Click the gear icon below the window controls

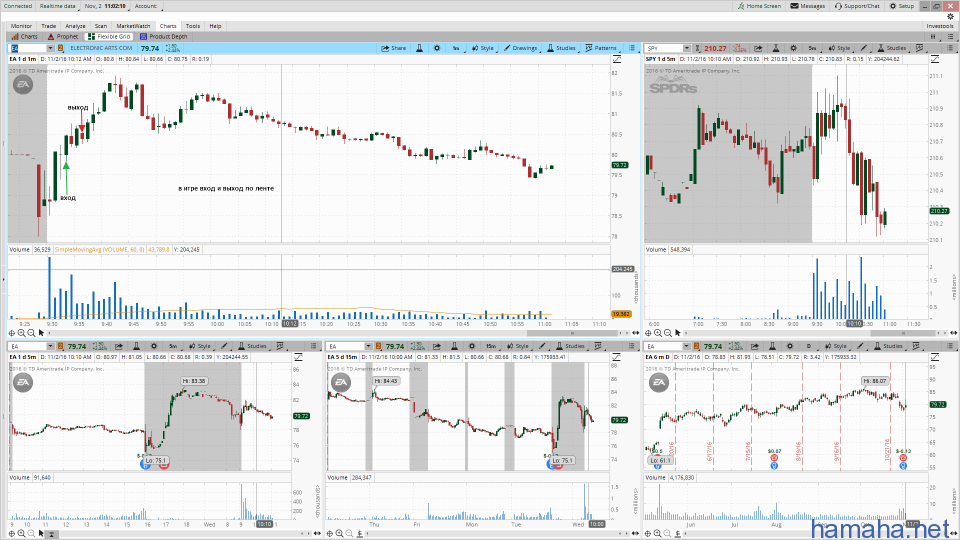(950, 17)
